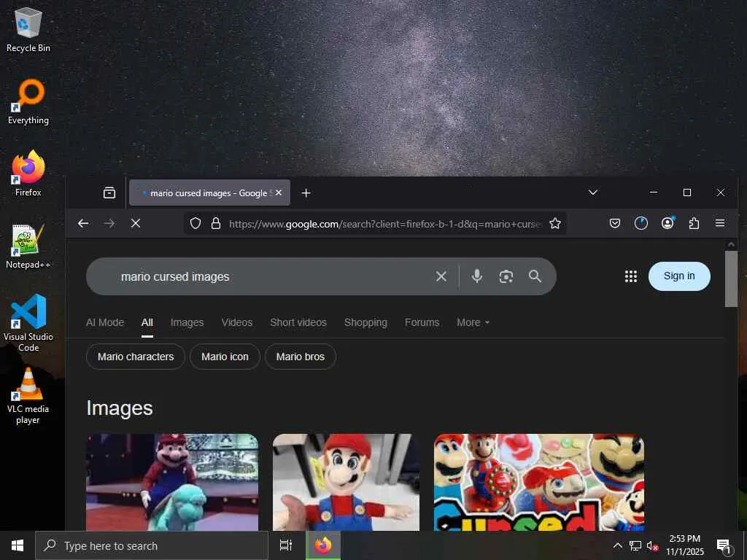Image resolution: width=747 pixels, height=560 pixels.
Task: Switch to AI Mode tab
Action: [x=105, y=322]
